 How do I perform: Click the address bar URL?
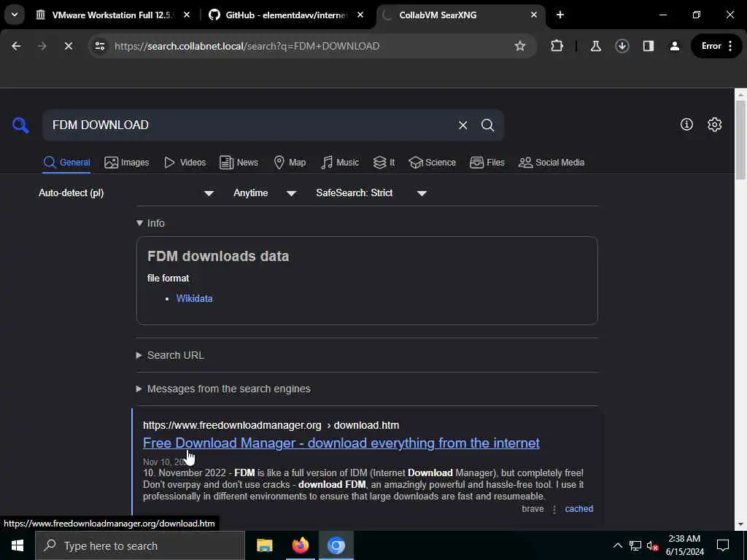247,46
